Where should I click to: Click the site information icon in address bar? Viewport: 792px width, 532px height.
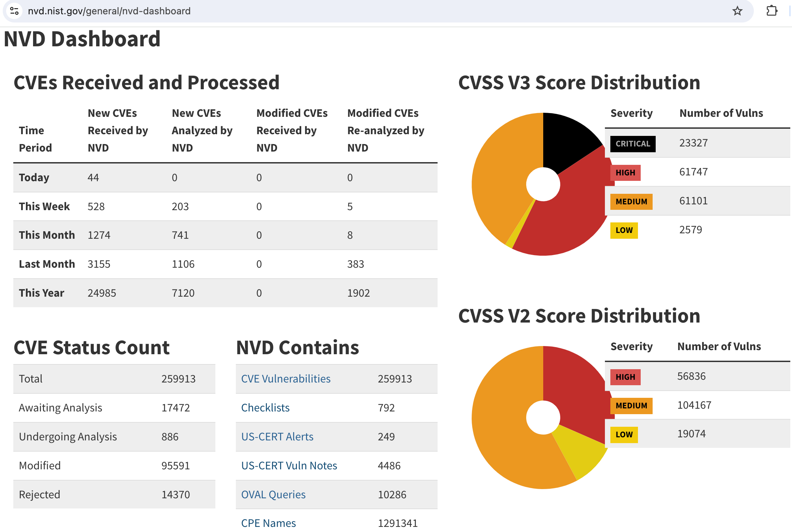pos(14,11)
